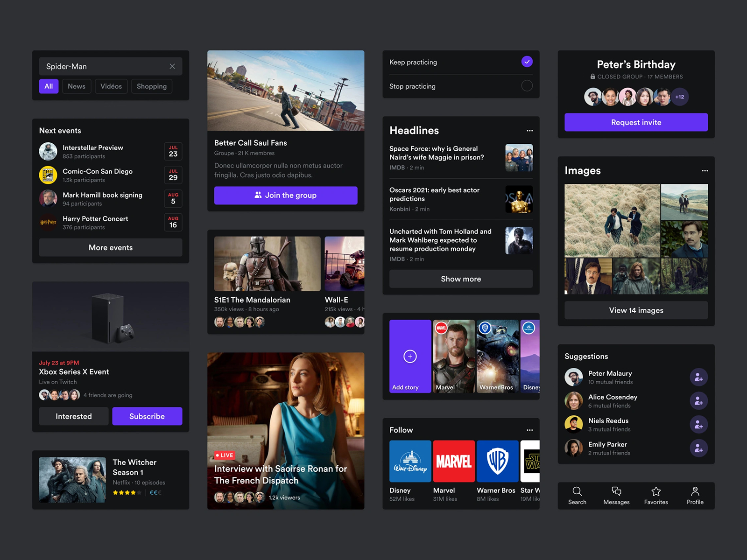Screen dimensions: 747x560
Task: Select the All filter tab
Action: [49, 86]
